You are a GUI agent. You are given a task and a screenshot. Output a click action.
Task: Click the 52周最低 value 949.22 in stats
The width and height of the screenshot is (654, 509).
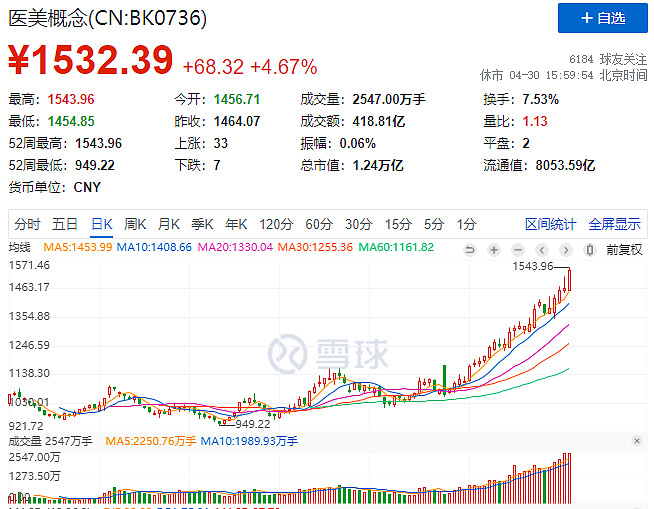(95, 165)
